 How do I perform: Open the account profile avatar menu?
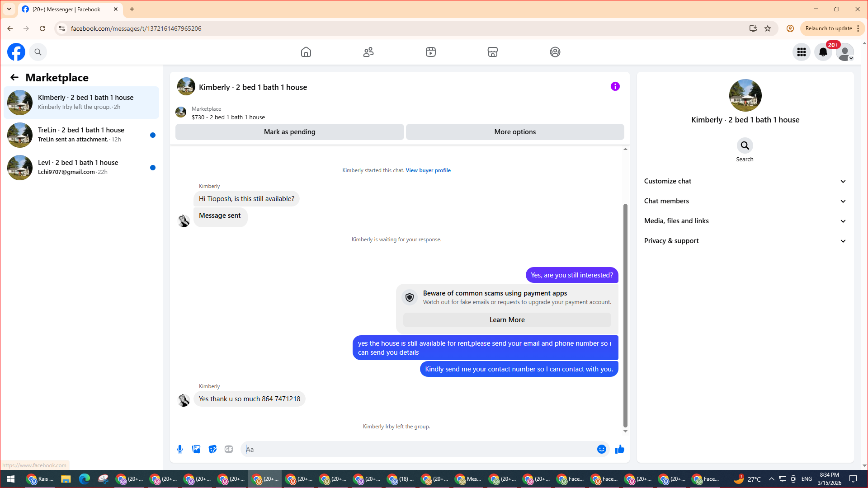845,52
